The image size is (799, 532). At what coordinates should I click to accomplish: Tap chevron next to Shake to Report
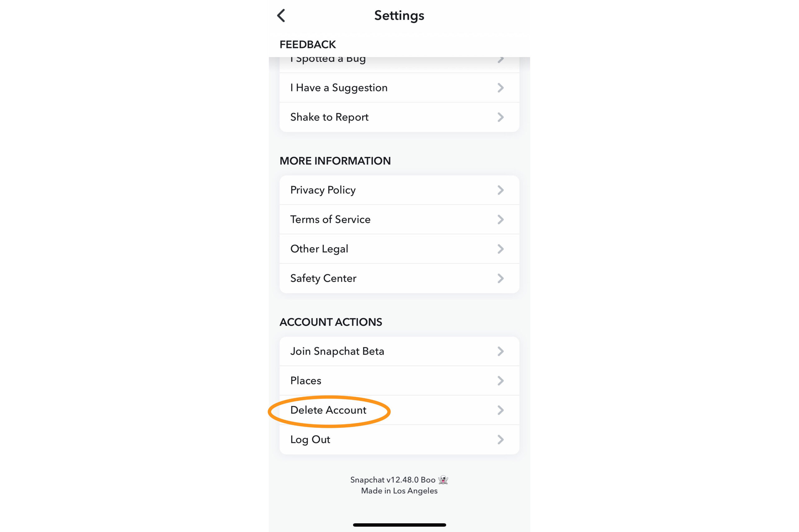tap(500, 117)
